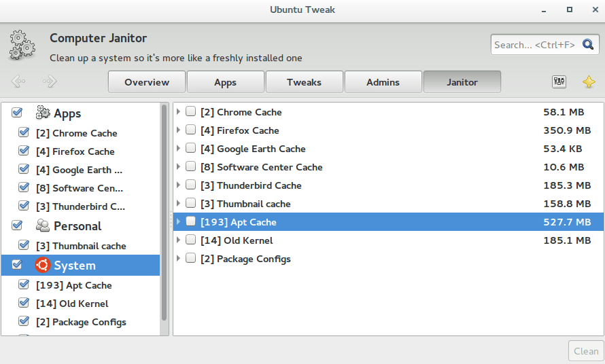Image resolution: width=605 pixels, height=364 pixels.
Task: Expand the Old Kernel row in results
Action: pos(178,240)
